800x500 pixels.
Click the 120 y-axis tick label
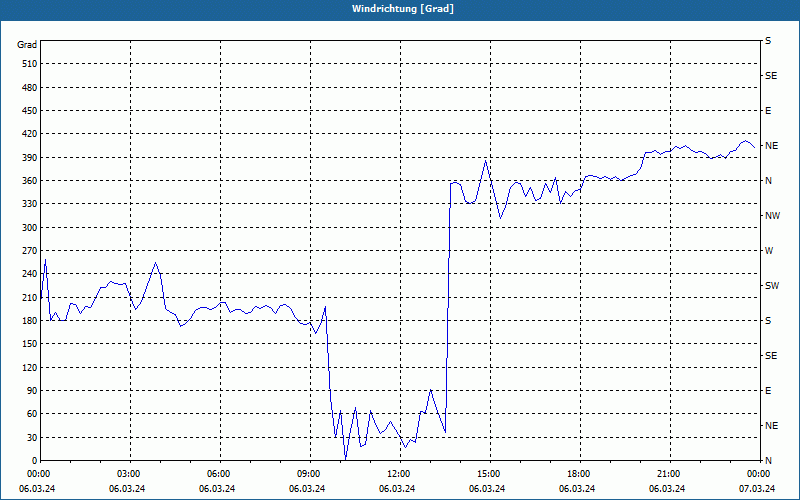click(x=30, y=367)
